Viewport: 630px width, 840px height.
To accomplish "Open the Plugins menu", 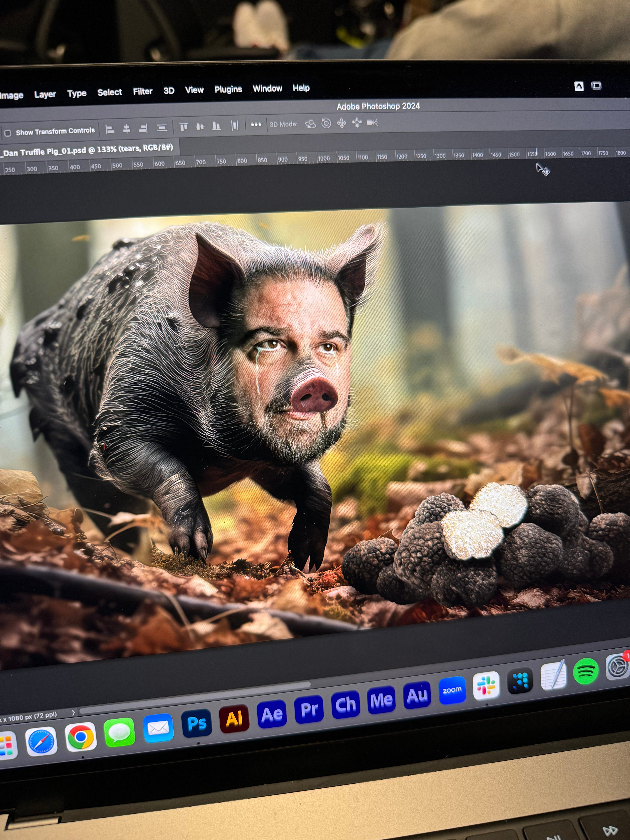I will (x=228, y=89).
